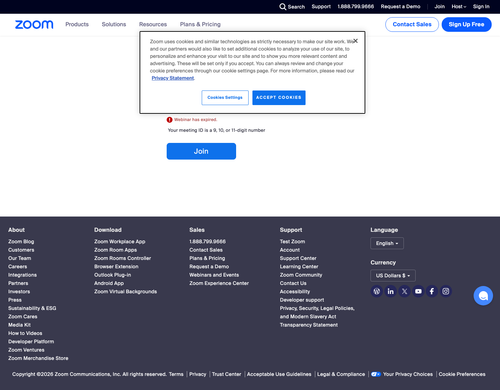This screenshot has width=500, height=390.
Task: Click Join in the top bar
Action: 439,7
